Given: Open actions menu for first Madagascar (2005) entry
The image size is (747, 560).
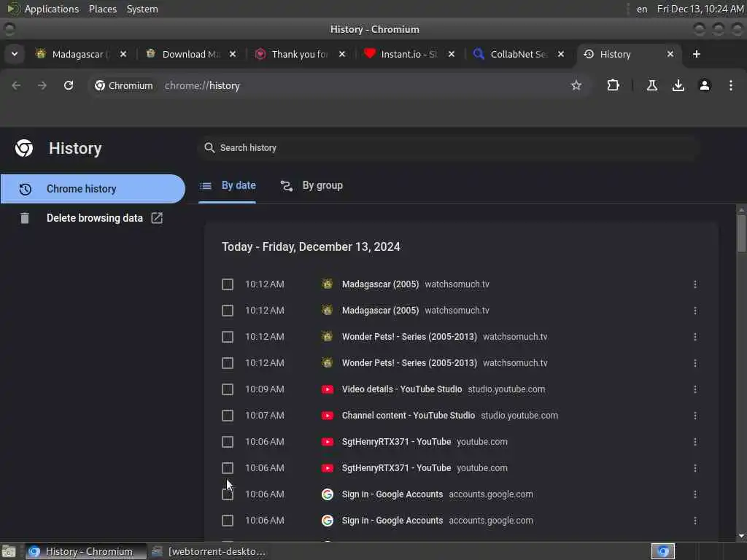Looking at the screenshot, I should tap(695, 284).
